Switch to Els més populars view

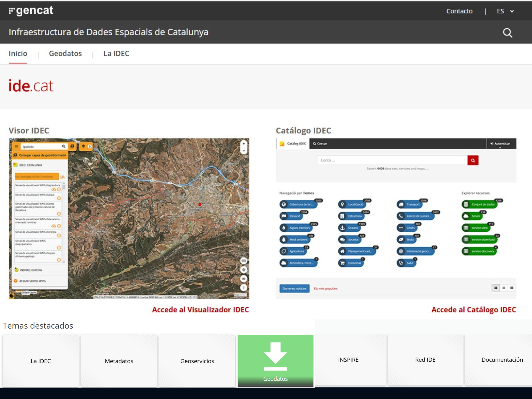[x=325, y=288]
